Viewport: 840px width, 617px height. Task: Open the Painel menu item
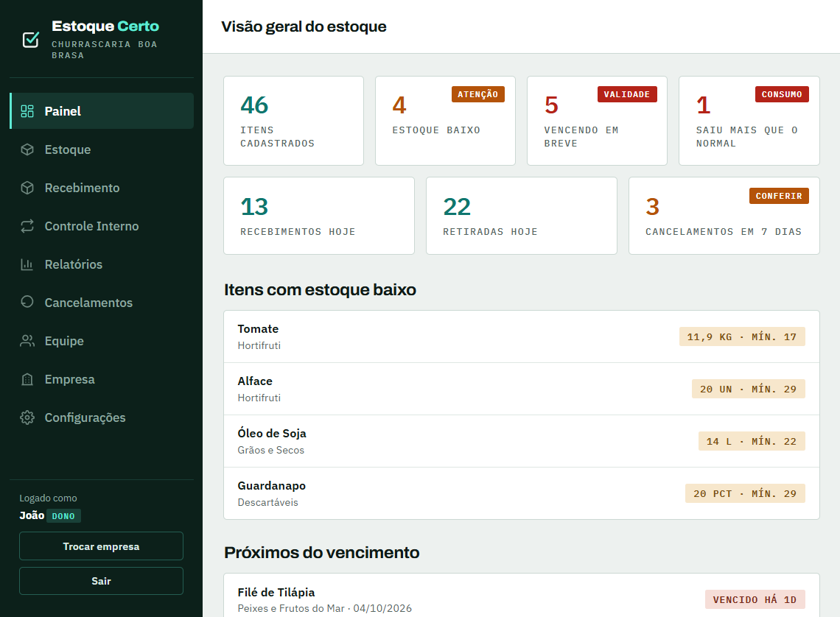(x=102, y=110)
